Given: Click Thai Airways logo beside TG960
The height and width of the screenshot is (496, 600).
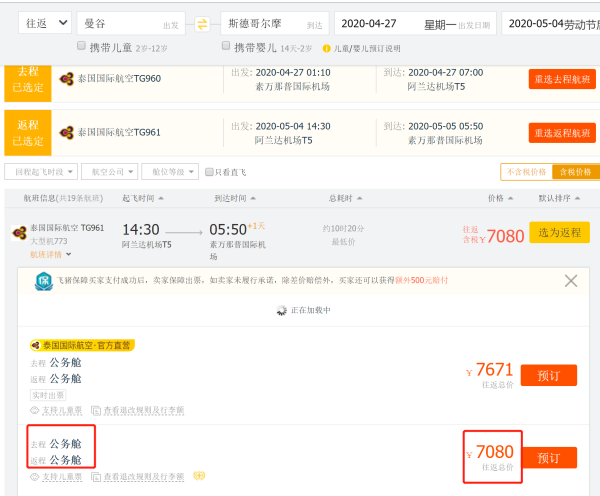Looking at the screenshot, I should [66, 79].
